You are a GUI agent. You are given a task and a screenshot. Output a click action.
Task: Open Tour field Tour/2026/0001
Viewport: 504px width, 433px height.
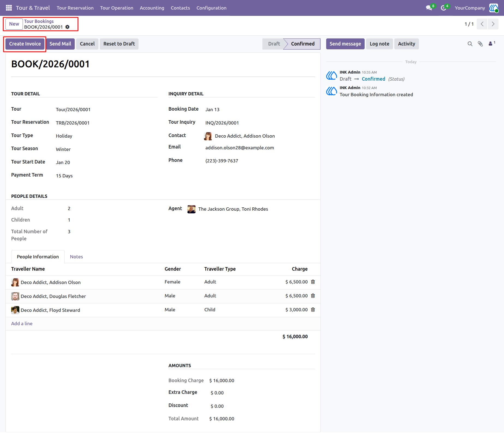click(73, 110)
